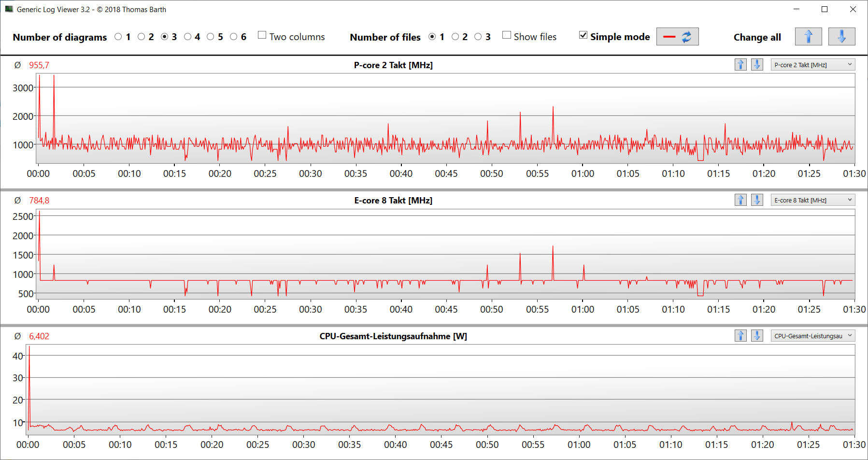Enable the Two columns checkbox
The width and height of the screenshot is (868, 460).
[262, 35]
